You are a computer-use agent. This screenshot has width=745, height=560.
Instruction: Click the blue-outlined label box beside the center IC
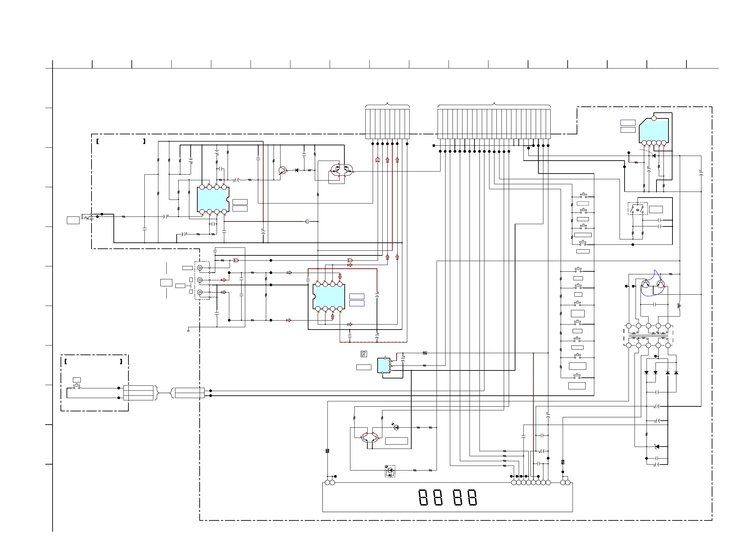tap(357, 303)
